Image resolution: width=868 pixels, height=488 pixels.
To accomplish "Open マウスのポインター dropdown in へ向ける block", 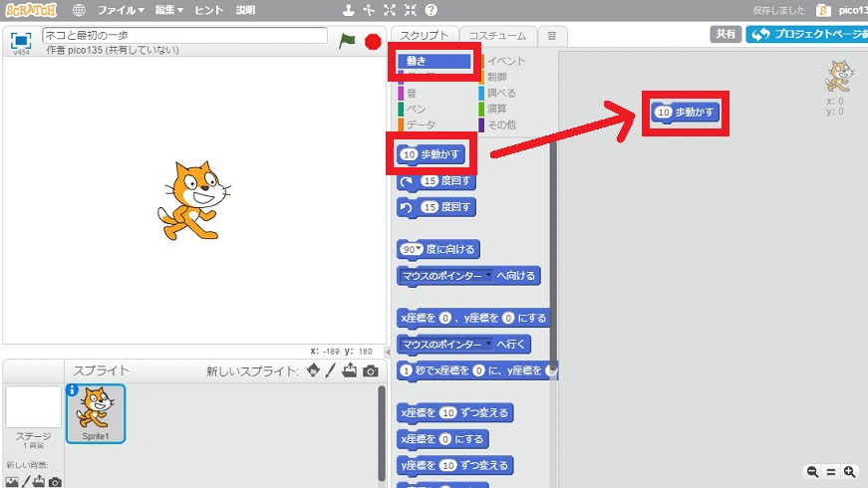I will point(488,275).
